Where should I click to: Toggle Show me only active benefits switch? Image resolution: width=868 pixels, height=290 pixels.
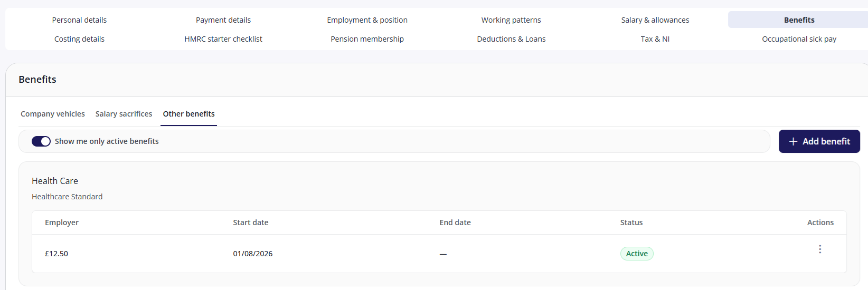[41, 141]
